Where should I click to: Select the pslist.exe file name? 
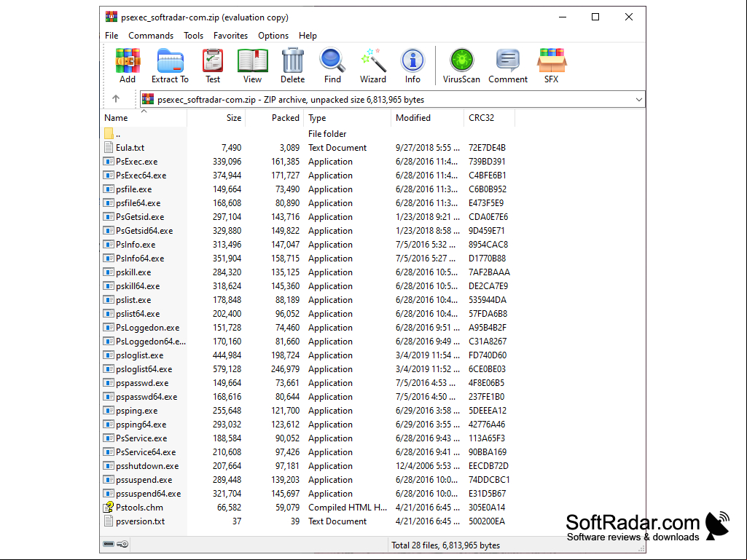coord(133,299)
